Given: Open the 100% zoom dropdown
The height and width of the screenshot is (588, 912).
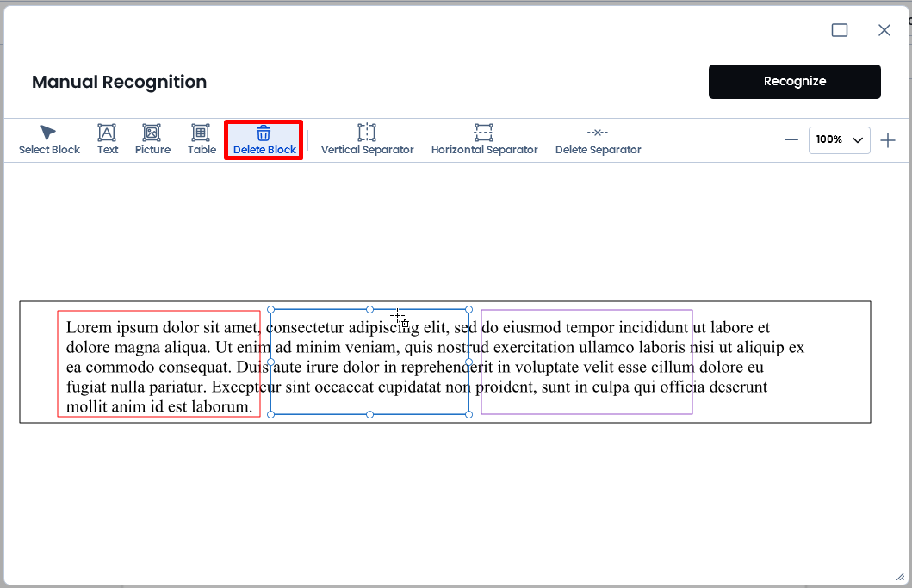Looking at the screenshot, I should pos(840,140).
